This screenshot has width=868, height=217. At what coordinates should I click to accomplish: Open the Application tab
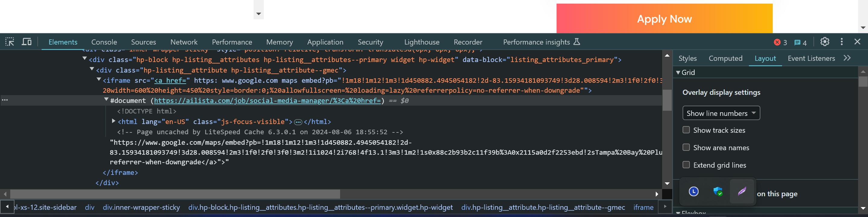tap(325, 42)
